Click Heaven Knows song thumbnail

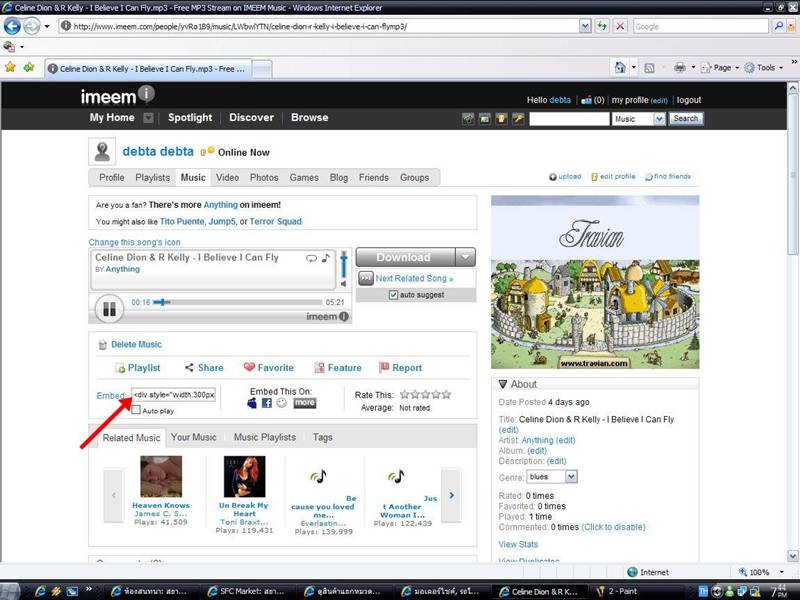point(161,477)
